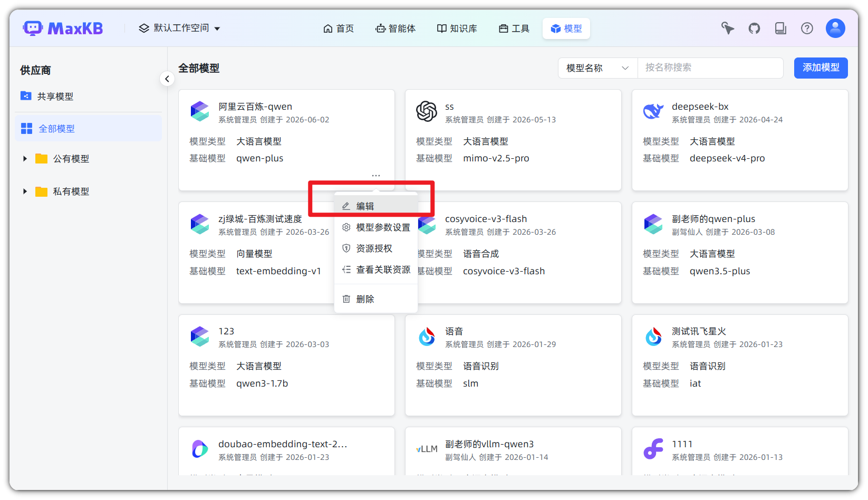Screen dimensions: 868x500
Task: Click the MaxKB logo
Action: click(63, 28)
